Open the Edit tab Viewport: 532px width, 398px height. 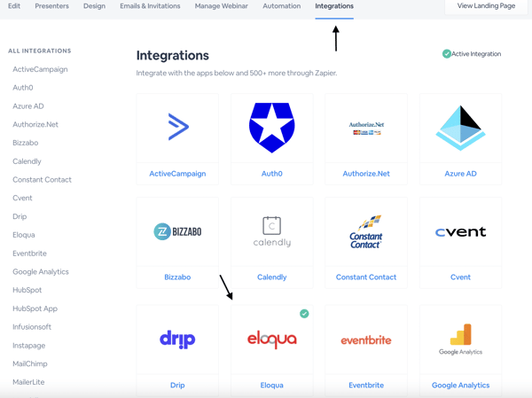pyautogui.click(x=14, y=6)
